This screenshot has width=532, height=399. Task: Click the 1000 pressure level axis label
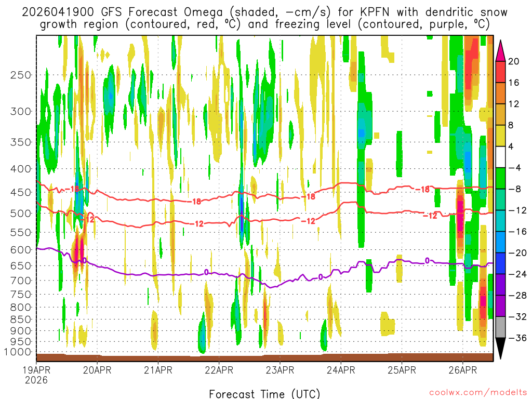(18, 352)
